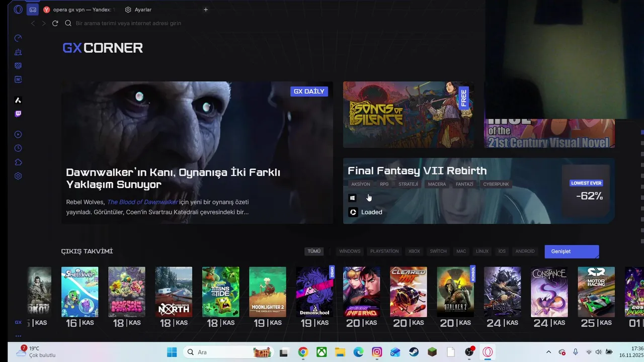This screenshot has width=644, height=362.
Task: Click the Loaded store logo icon
Action: coord(353,212)
